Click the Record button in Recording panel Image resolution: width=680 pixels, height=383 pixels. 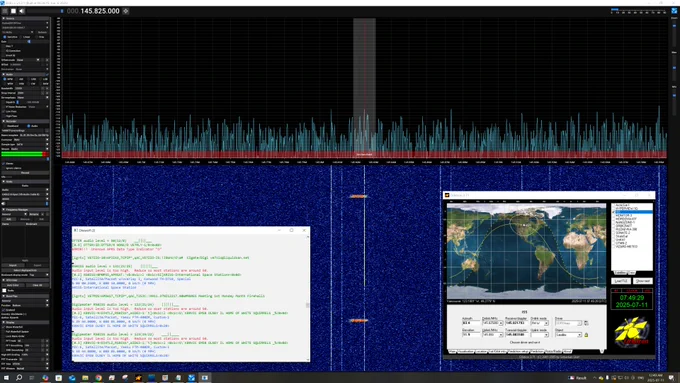click(x=25, y=173)
